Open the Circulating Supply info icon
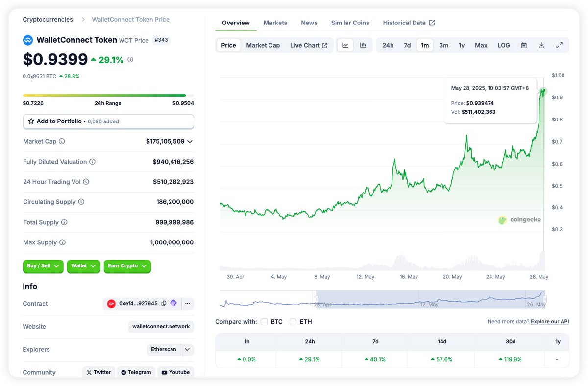This screenshot has height=386, width=588. pos(81,202)
